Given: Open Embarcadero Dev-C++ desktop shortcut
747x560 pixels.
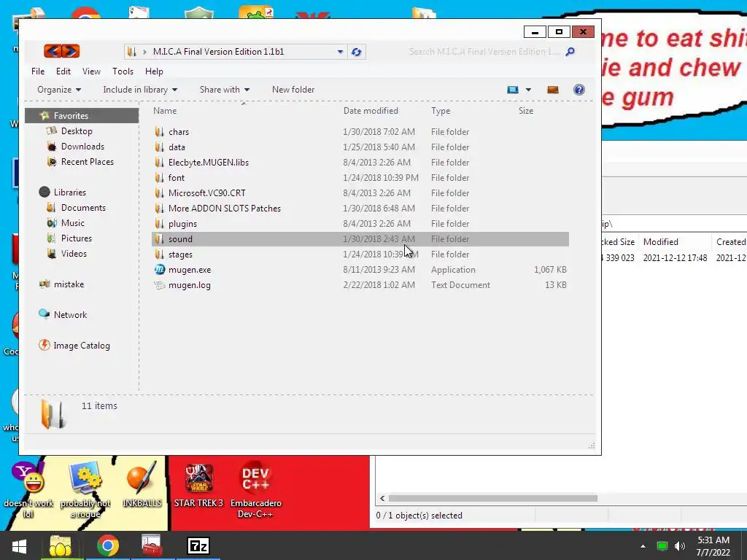Looking at the screenshot, I should (x=256, y=491).
